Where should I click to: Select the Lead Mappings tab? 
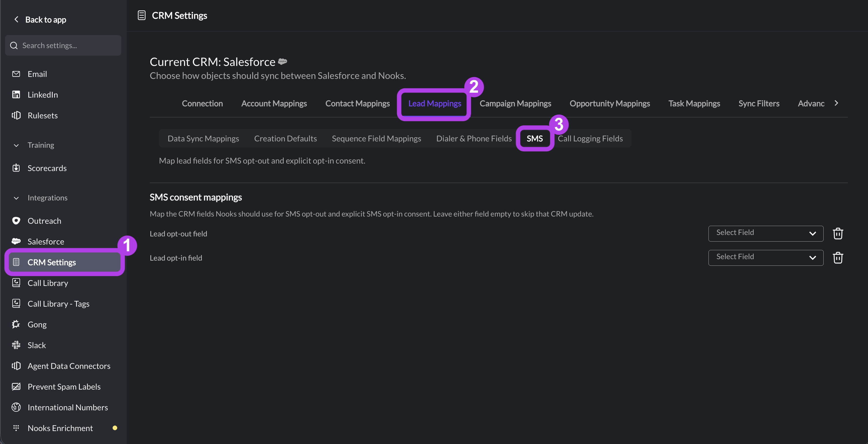click(x=435, y=103)
